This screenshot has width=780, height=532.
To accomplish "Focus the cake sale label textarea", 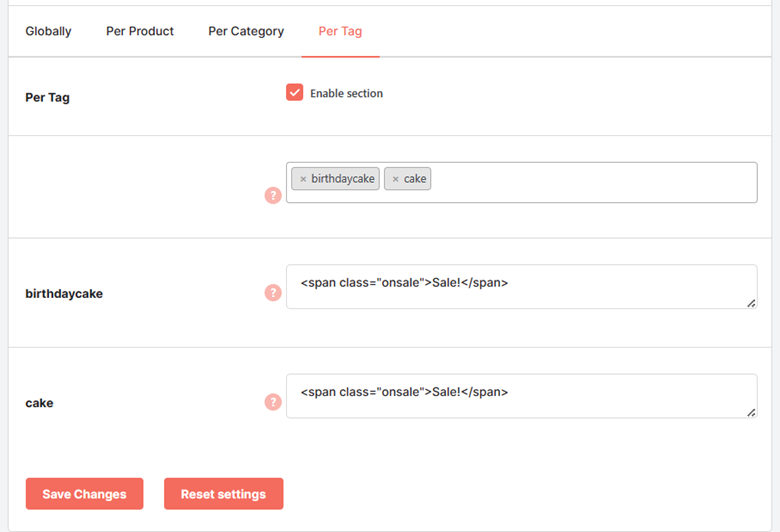I will (x=521, y=396).
